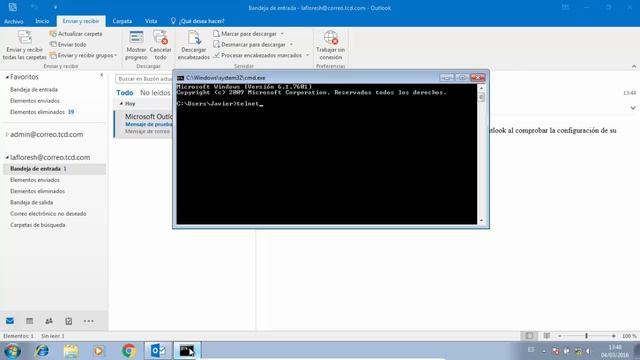Select the Enviar y recibir tab
The width and height of the screenshot is (640, 360).
click(81, 21)
